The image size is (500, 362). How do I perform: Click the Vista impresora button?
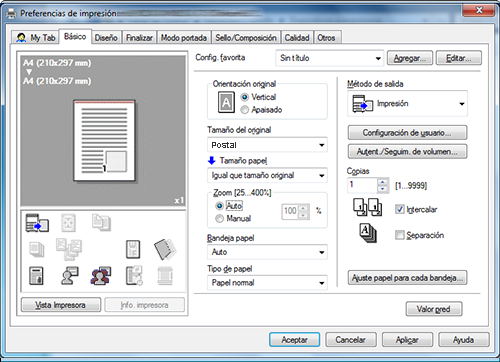(61, 305)
